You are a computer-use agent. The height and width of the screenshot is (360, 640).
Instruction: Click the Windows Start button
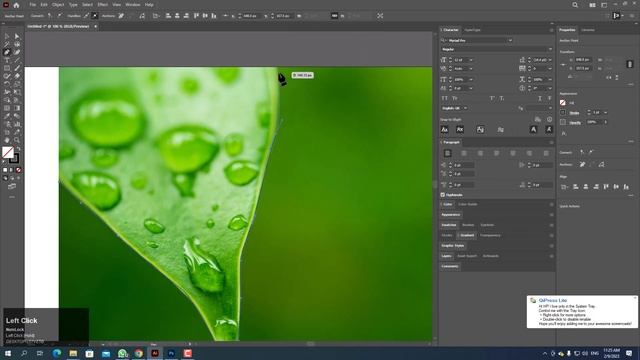[8, 353]
